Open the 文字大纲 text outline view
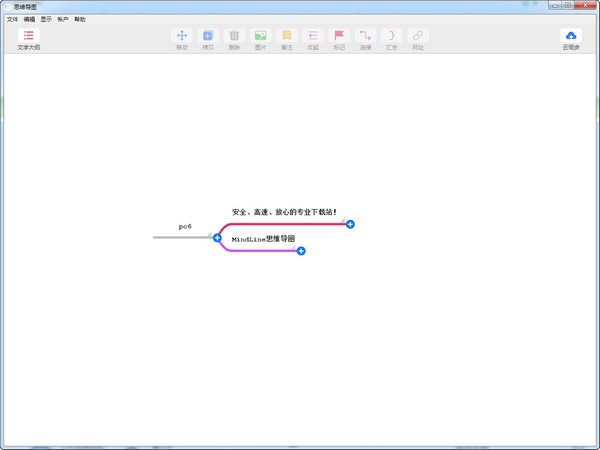Image resolution: width=600 pixels, height=450 pixels. (x=29, y=36)
